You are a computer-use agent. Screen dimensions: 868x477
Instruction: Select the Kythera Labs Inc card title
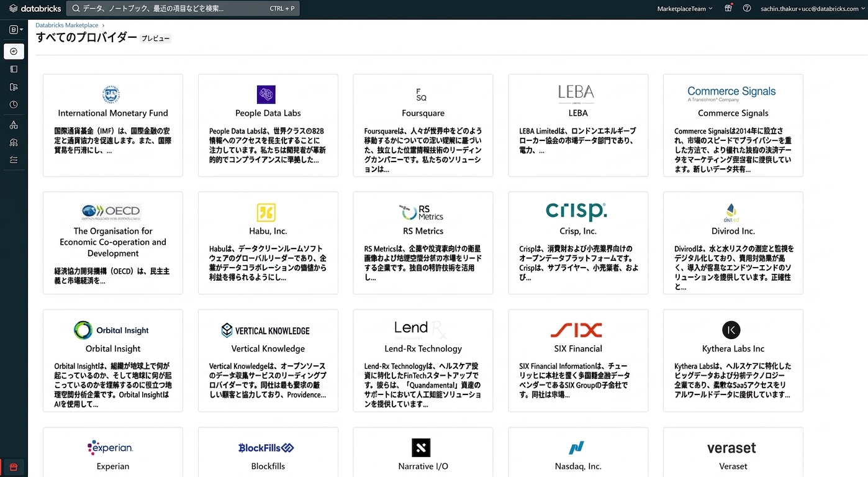[x=733, y=348]
